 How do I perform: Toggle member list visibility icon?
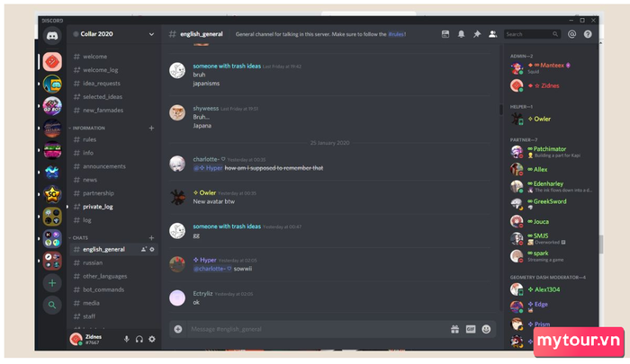(492, 34)
